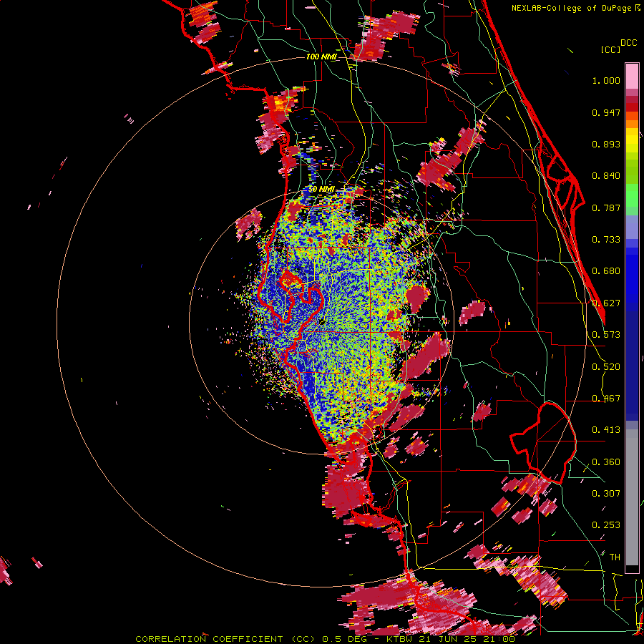
Task: Click the gray lower segment of color scale
Action: click(x=632, y=497)
